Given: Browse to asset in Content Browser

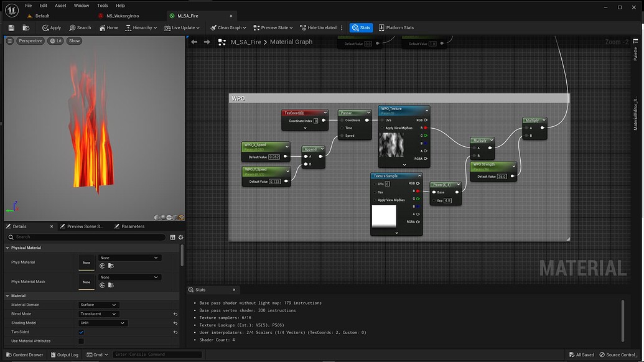Looking at the screenshot, I should coord(26,27).
